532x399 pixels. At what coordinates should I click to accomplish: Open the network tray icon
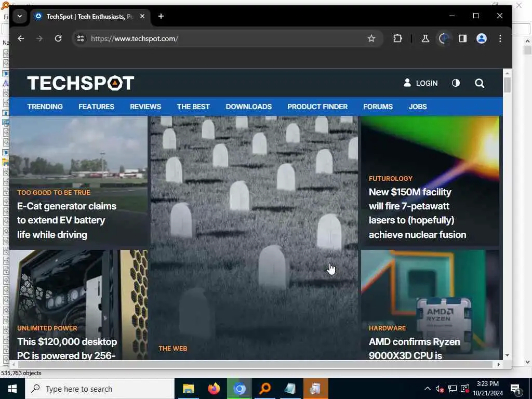click(453, 389)
